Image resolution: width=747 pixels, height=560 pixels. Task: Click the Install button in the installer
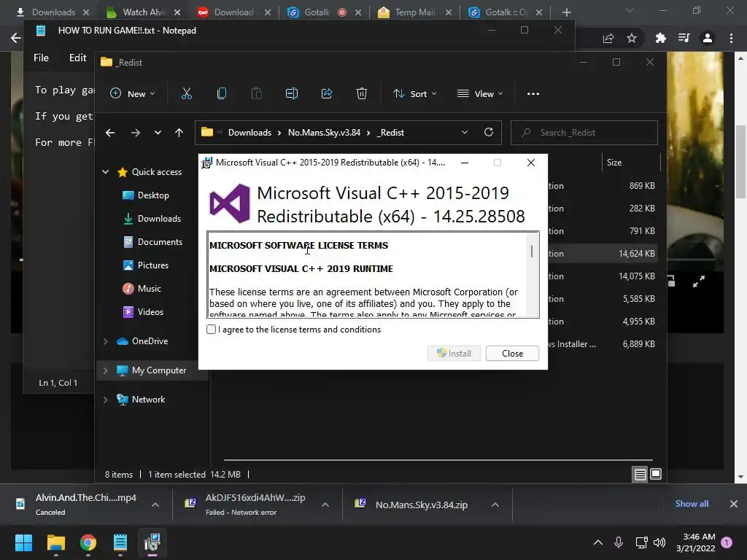point(454,354)
